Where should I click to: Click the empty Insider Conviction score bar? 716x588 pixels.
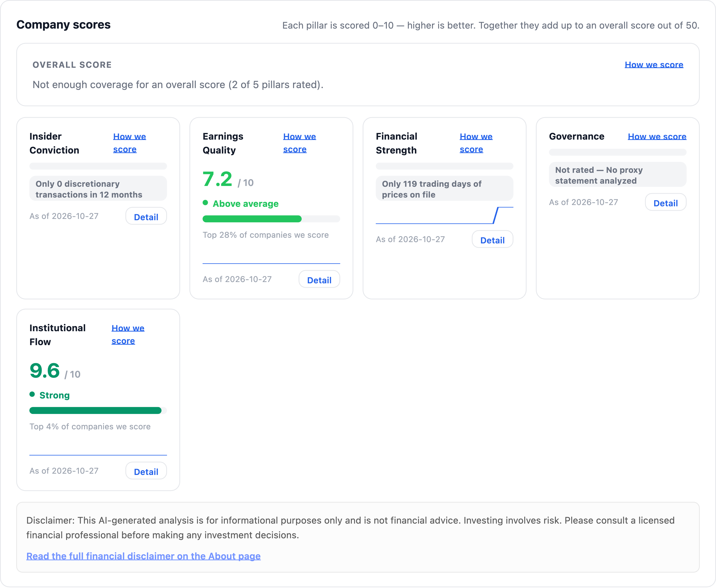[x=98, y=166]
